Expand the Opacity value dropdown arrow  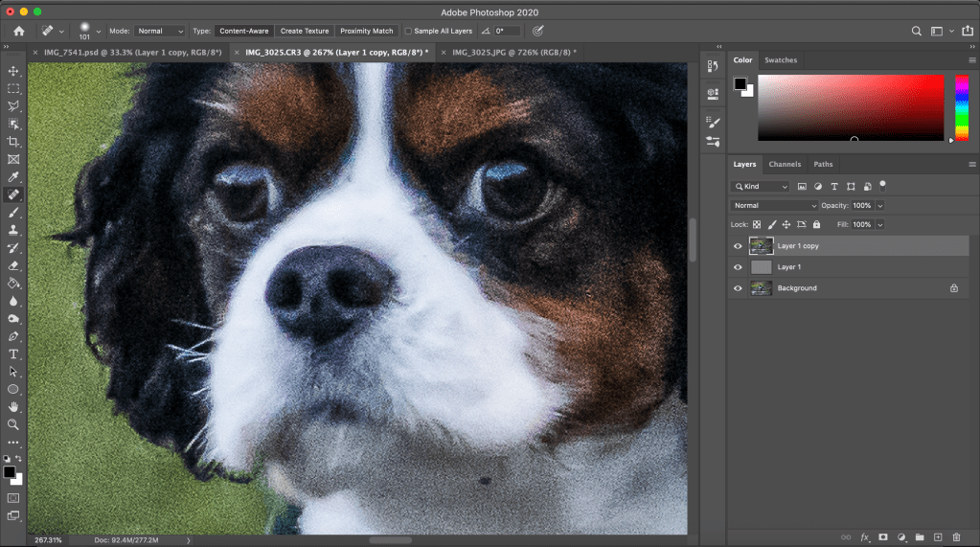click(x=880, y=206)
